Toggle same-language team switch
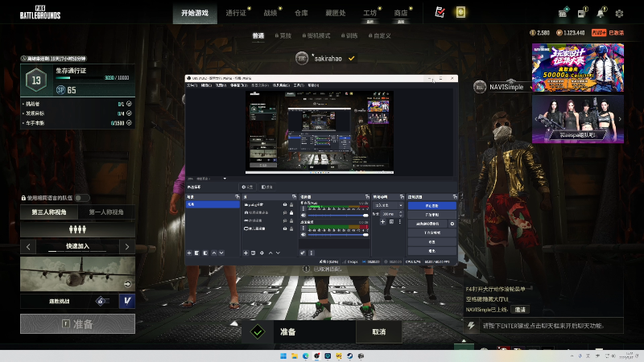The width and height of the screenshot is (644, 362). [x=82, y=198]
